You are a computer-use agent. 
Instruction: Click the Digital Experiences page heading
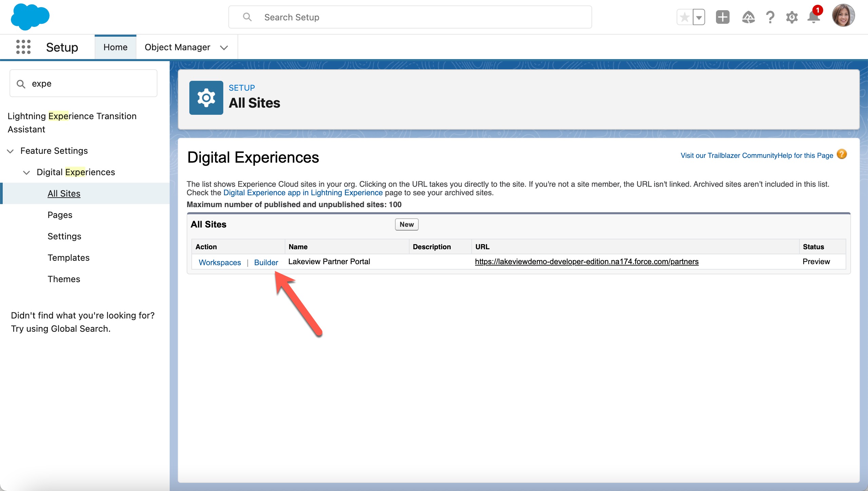tap(253, 158)
